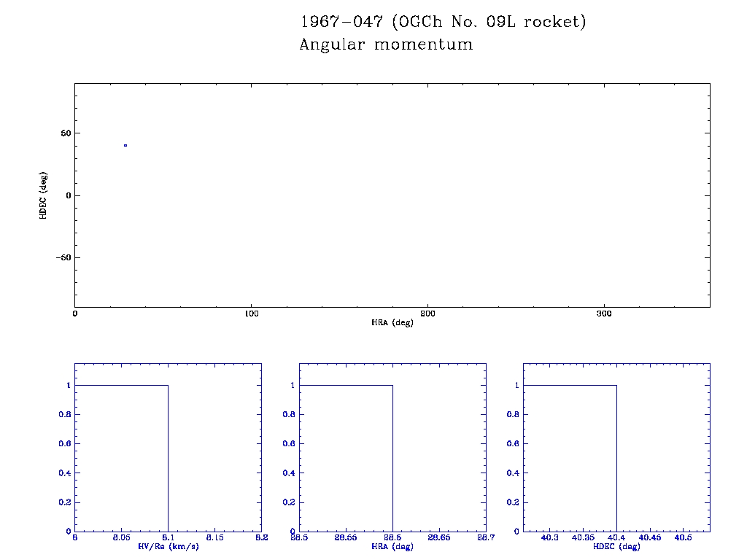Click the 40.3 tick on HDEC histogram
Image resolution: width=747 pixels, height=560 pixels.
click(x=549, y=538)
